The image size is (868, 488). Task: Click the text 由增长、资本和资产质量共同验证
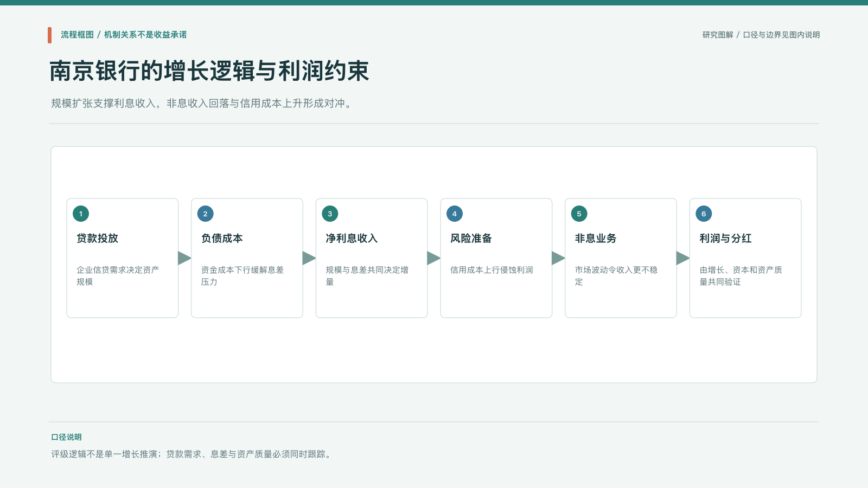pyautogui.click(x=741, y=275)
